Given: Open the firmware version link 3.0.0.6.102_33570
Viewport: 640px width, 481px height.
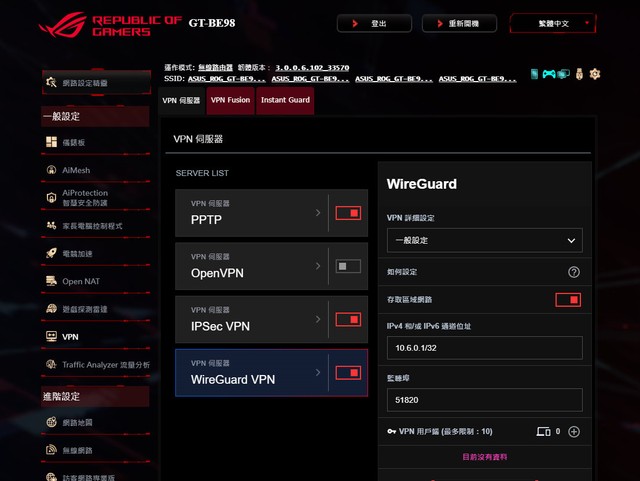Looking at the screenshot, I should (312, 67).
